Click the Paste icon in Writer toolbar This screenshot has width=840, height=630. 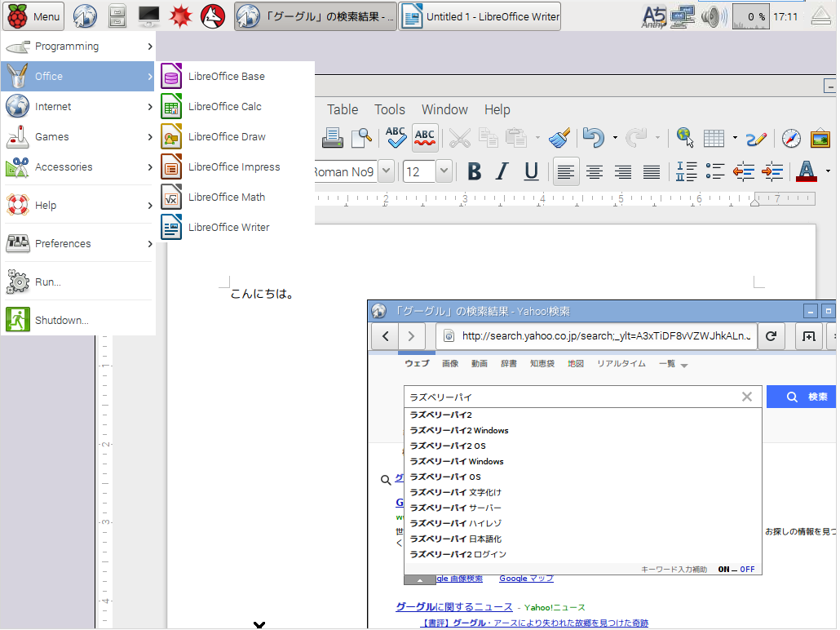[516, 139]
